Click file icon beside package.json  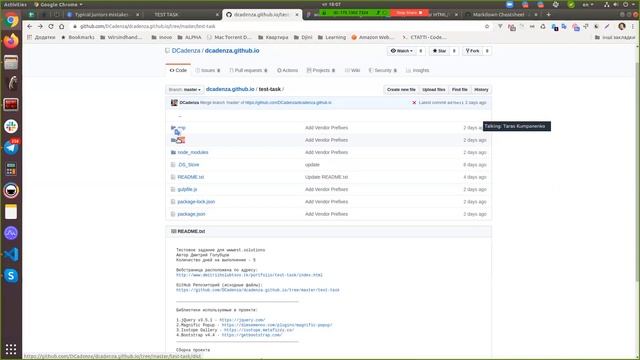point(173,214)
